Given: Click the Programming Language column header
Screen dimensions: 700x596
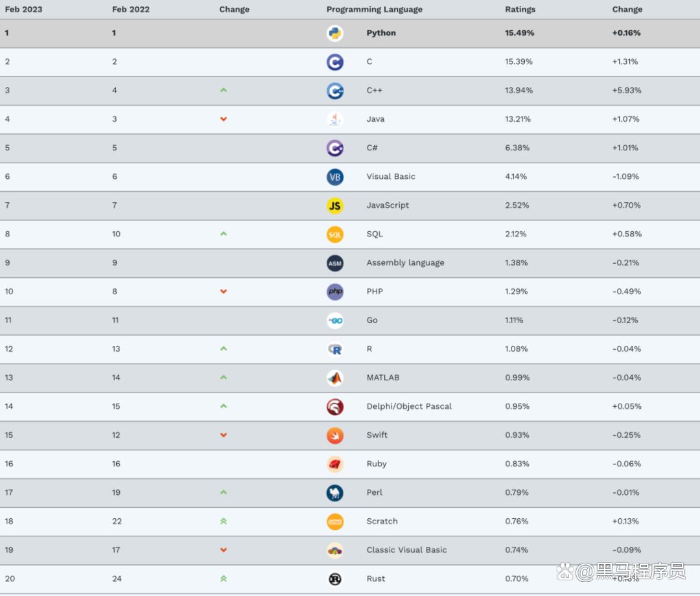Looking at the screenshot, I should coord(374,9).
